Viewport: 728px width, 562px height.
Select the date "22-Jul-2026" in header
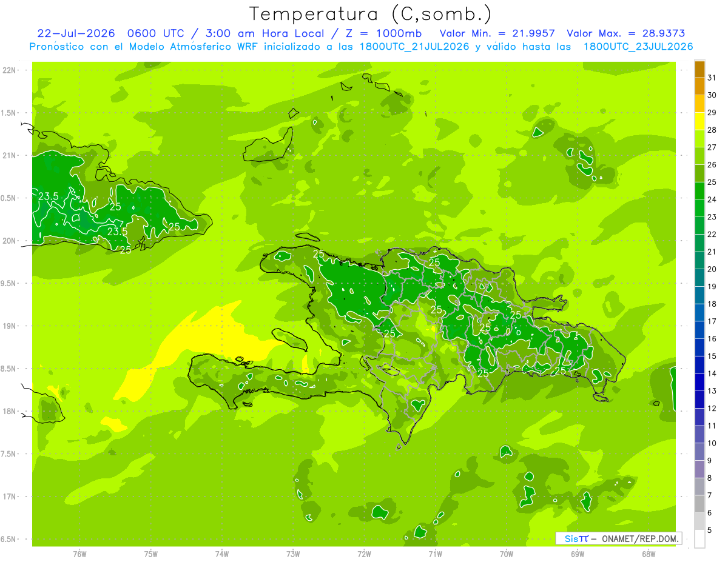[75, 33]
